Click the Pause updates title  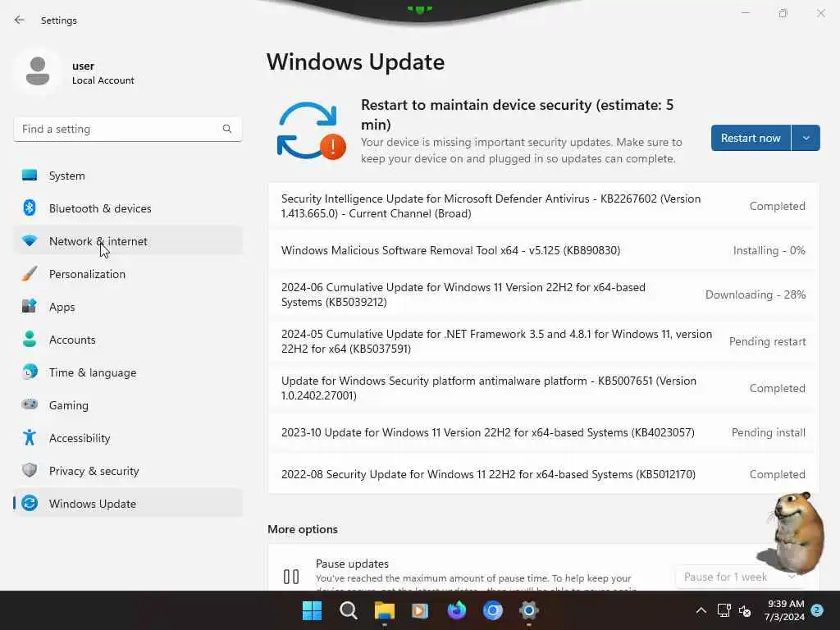[x=352, y=564]
